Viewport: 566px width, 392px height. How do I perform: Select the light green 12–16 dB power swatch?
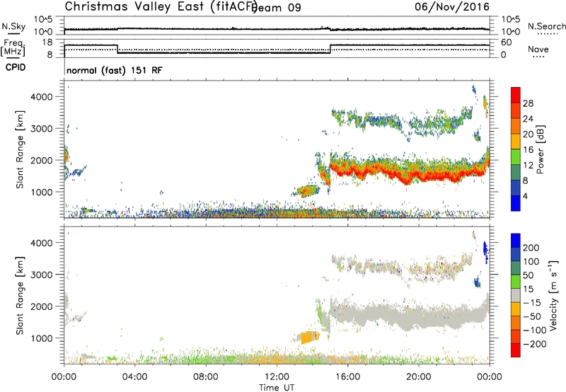click(516, 157)
